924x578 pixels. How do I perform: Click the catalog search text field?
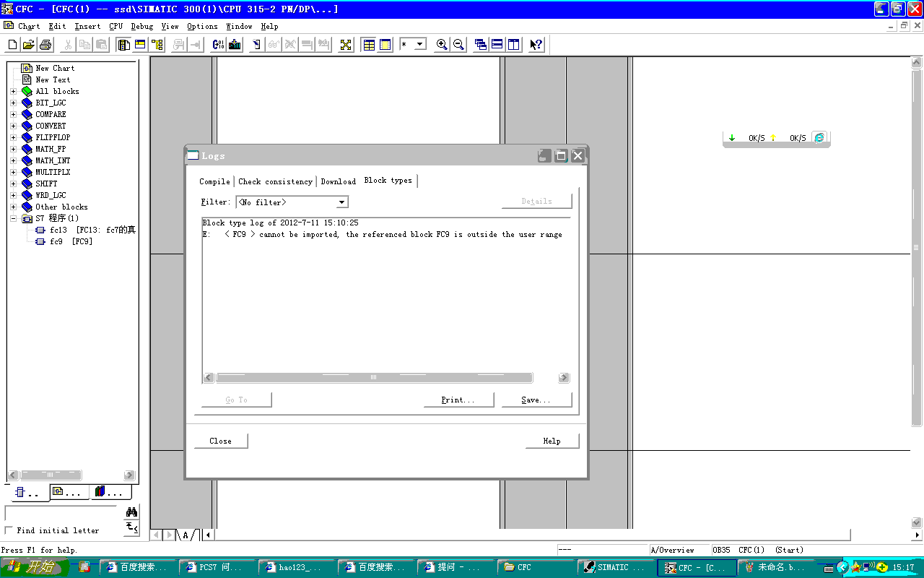(61, 512)
